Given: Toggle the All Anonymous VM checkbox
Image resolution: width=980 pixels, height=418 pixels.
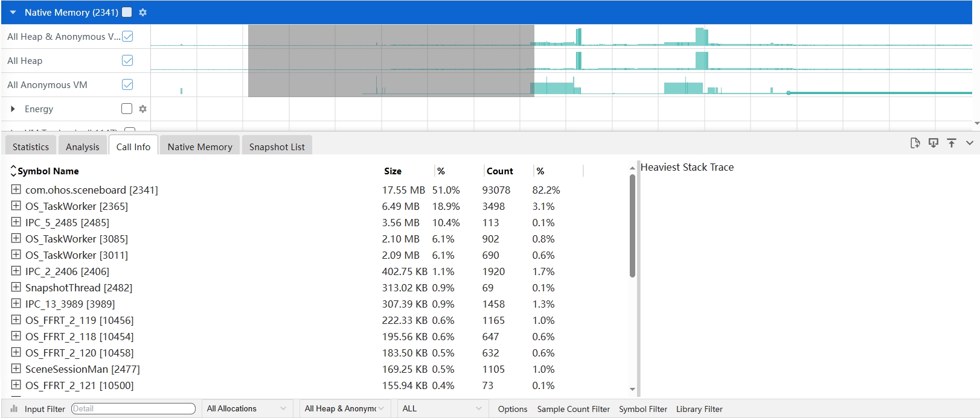Looking at the screenshot, I should pyautogui.click(x=127, y=84).
